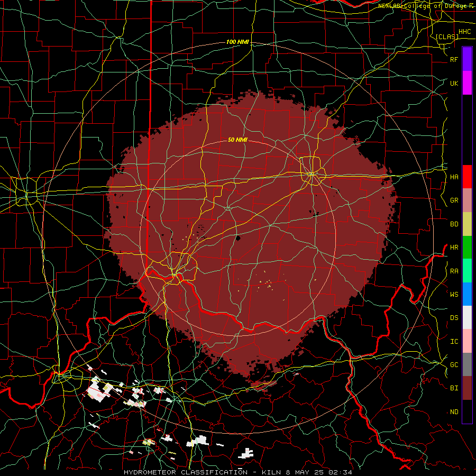Click the "KILN" station identifier
Image resolution: width=476 pixels, height=476 pixels.
pyautogui.click(x=271, y=472)
